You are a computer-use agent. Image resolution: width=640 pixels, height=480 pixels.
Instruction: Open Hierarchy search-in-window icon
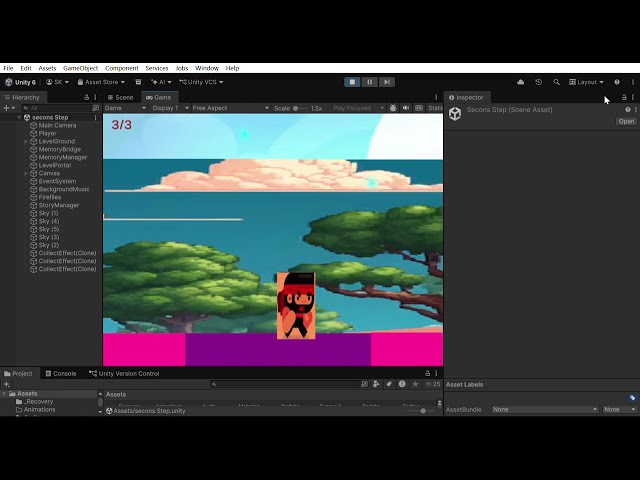coord(96,108)
